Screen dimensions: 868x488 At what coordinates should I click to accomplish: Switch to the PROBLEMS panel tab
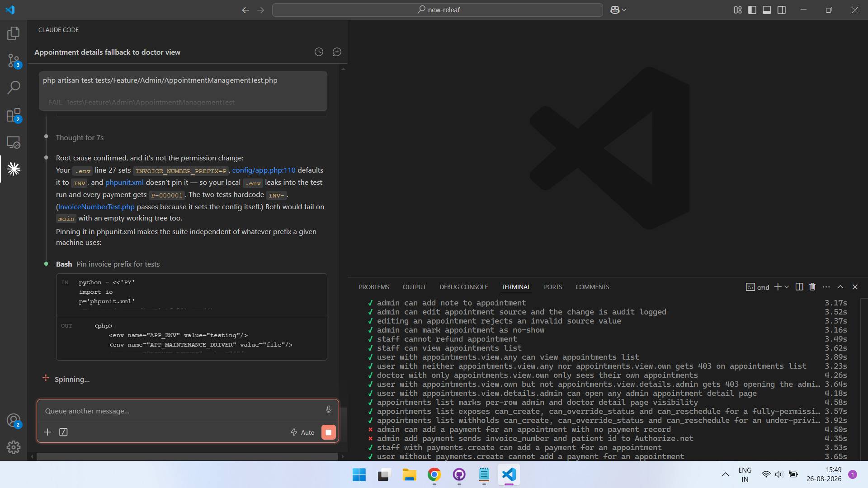click(x=374, y=287)
